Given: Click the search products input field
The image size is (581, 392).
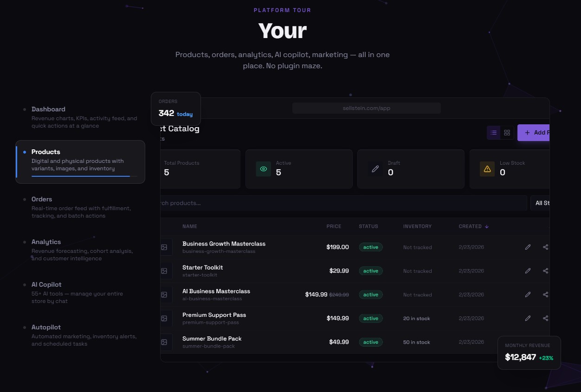Looking at the screenshot, I should (343, 203).
